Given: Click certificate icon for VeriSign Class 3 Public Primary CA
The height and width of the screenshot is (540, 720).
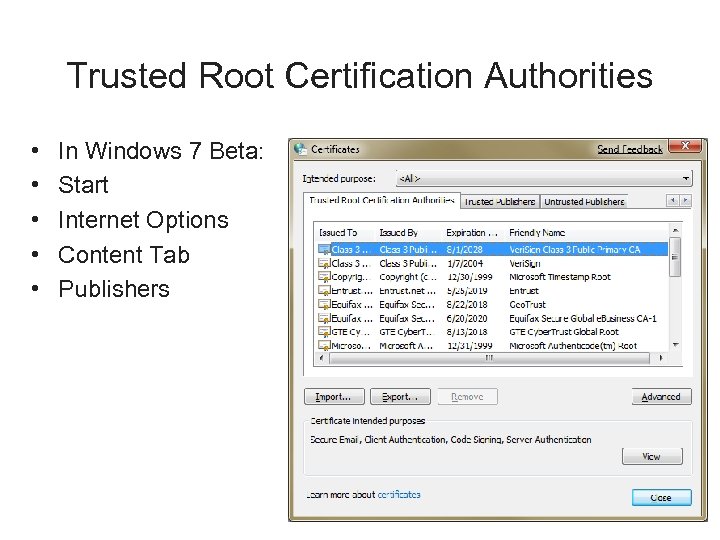Looking at the screenshot, I should (324, 249).
